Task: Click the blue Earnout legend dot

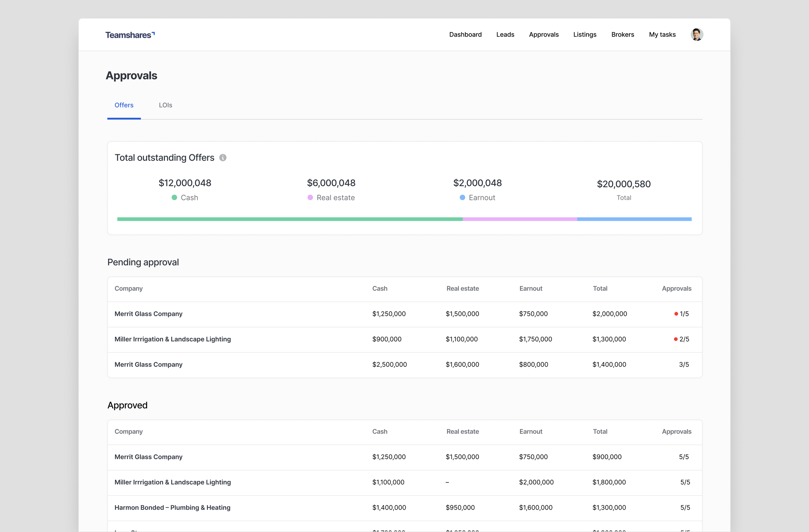Action: pyautogui.click(x=462, y=198)
